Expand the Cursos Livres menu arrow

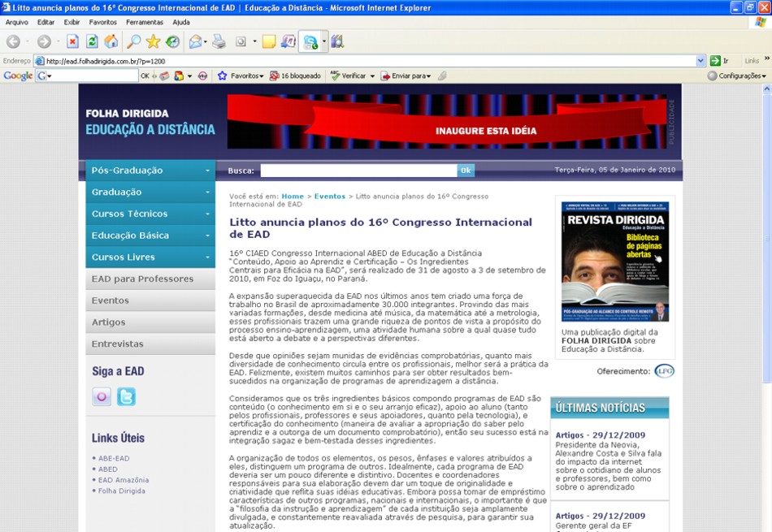point(207,257)
